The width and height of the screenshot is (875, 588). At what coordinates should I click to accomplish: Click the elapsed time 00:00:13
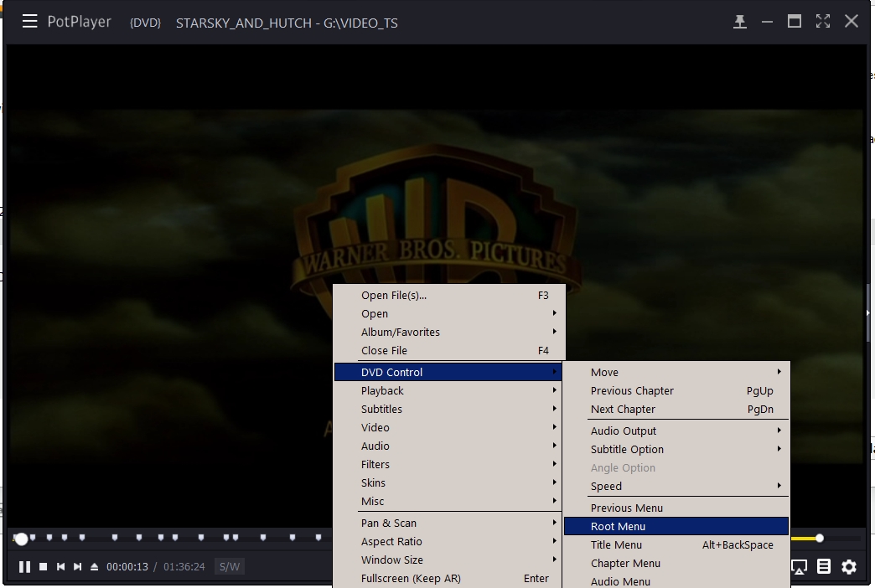coord(127,567)
